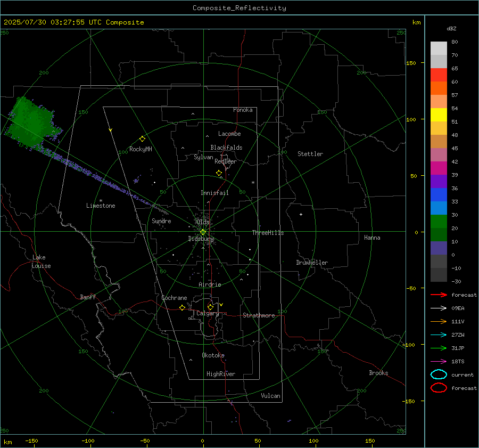Click the current legend label
The width and height of the screenshot is (479, 448).
pos(463,375)
